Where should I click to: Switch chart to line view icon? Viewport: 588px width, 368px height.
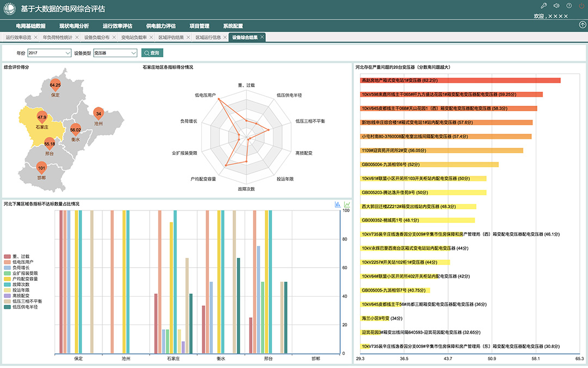pos(347,204)
